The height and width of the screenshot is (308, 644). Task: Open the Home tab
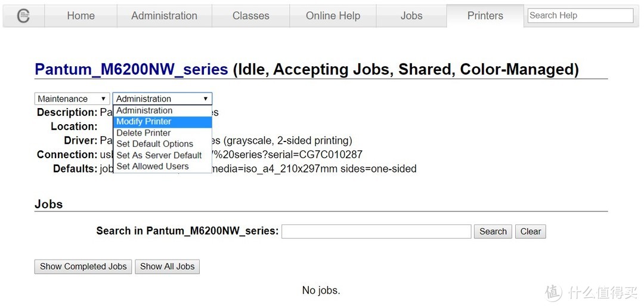point(80,16)
